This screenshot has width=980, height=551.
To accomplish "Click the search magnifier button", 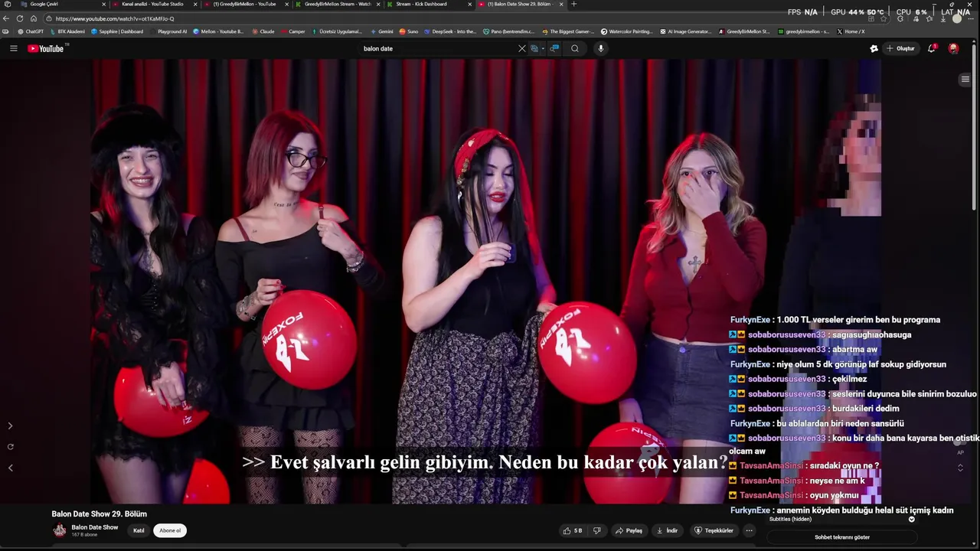I will [575, 48].
